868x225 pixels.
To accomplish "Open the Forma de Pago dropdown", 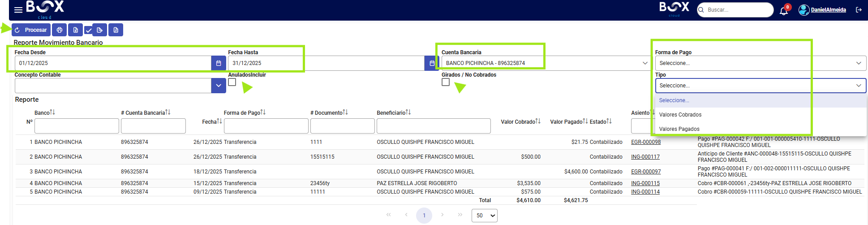I will click(761, 63).
